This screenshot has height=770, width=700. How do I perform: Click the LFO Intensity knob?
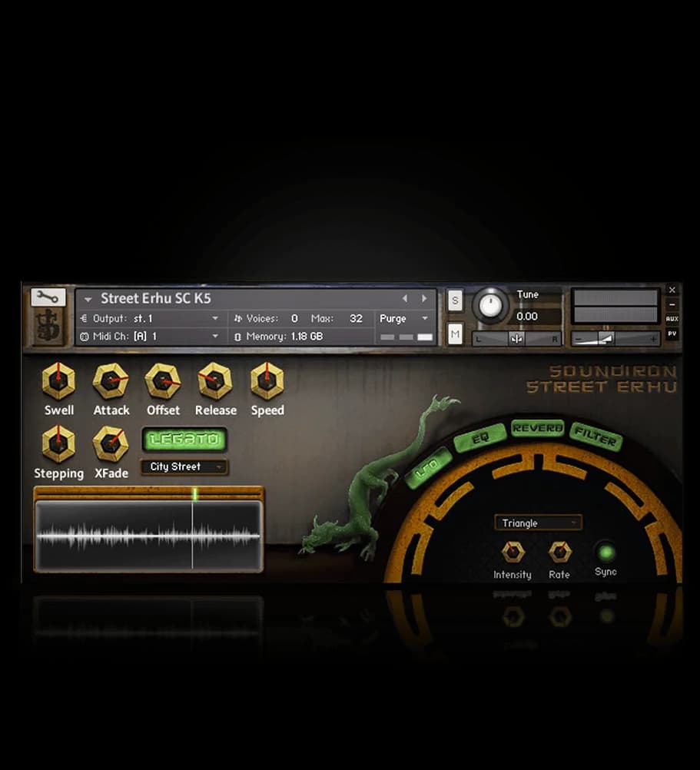point(513,552)
